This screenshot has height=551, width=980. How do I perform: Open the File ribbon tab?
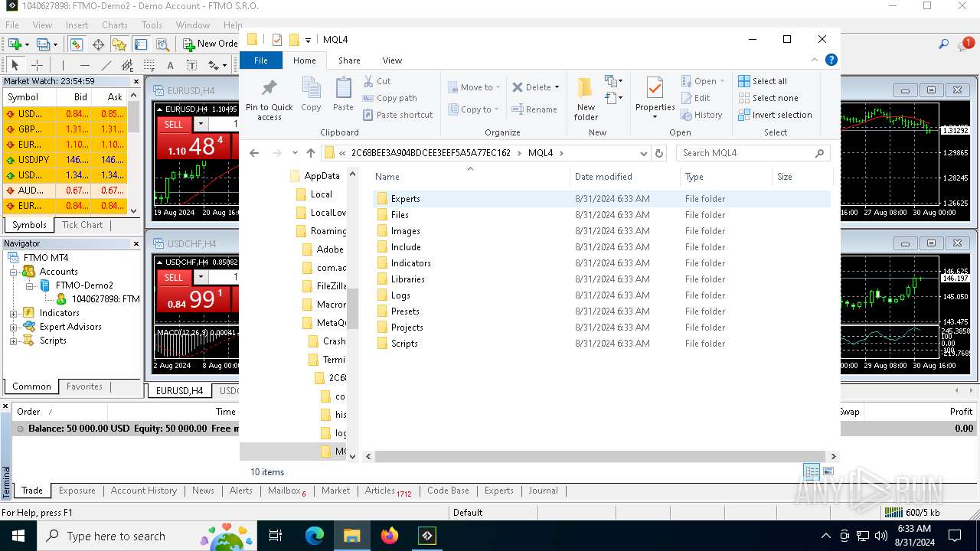point(261,60)
